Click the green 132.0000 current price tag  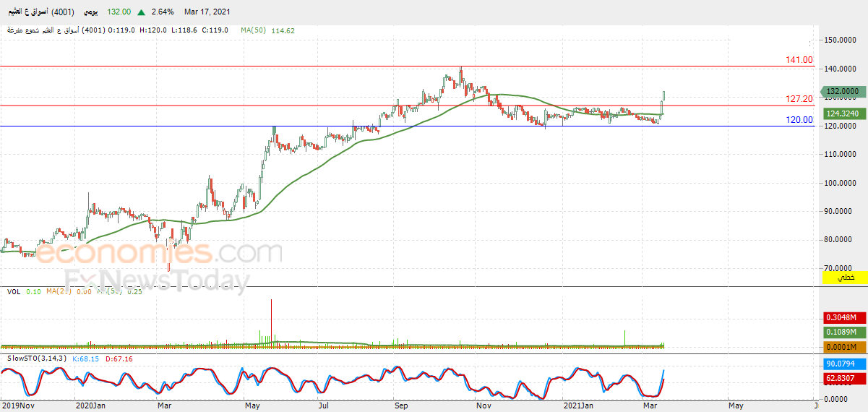[x=843, y=91]
